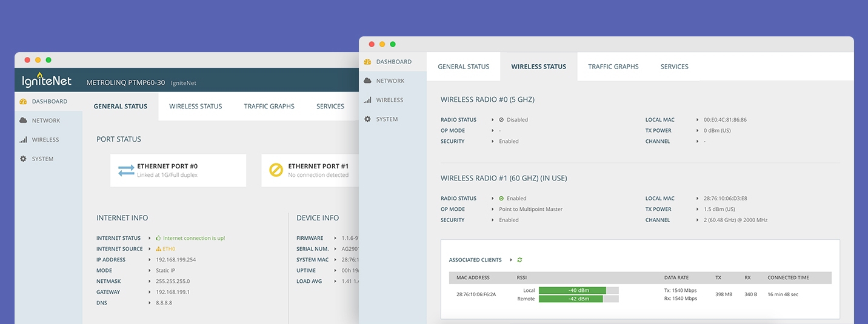Image resolution: width=868 pixels, height=324 pixels.
Task: Expand the arrow beside OP Mode Point to Multipoint
Action: pyautogui.click(x=493, y=210)
